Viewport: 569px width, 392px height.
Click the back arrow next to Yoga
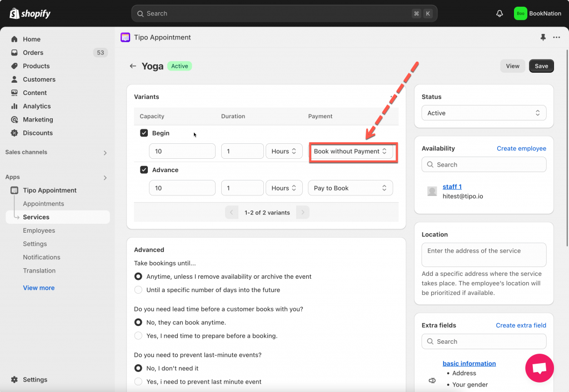tap(133, 66)
